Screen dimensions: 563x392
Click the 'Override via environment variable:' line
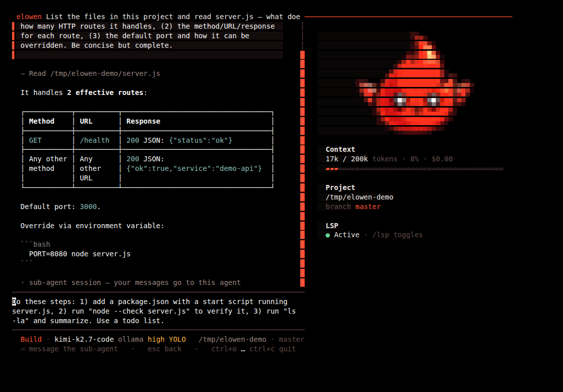point(92,226)
